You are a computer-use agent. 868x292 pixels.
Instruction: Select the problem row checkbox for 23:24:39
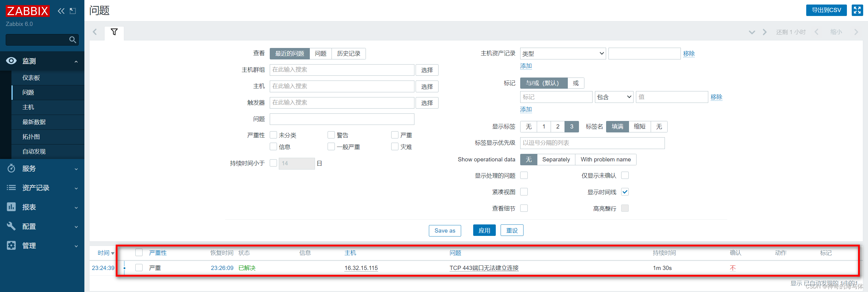139,267
